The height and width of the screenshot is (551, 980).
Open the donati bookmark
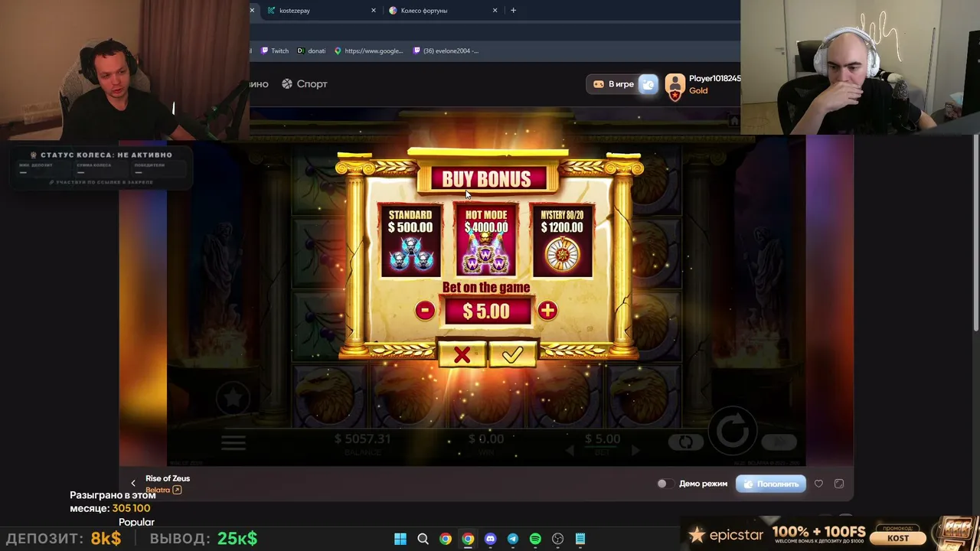click(311, 51)
